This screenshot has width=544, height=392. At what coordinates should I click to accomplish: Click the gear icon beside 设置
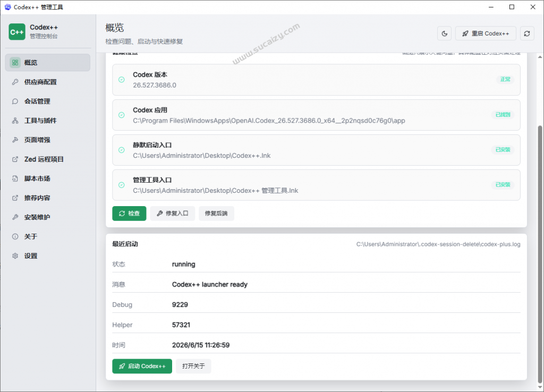click(15, 255)
